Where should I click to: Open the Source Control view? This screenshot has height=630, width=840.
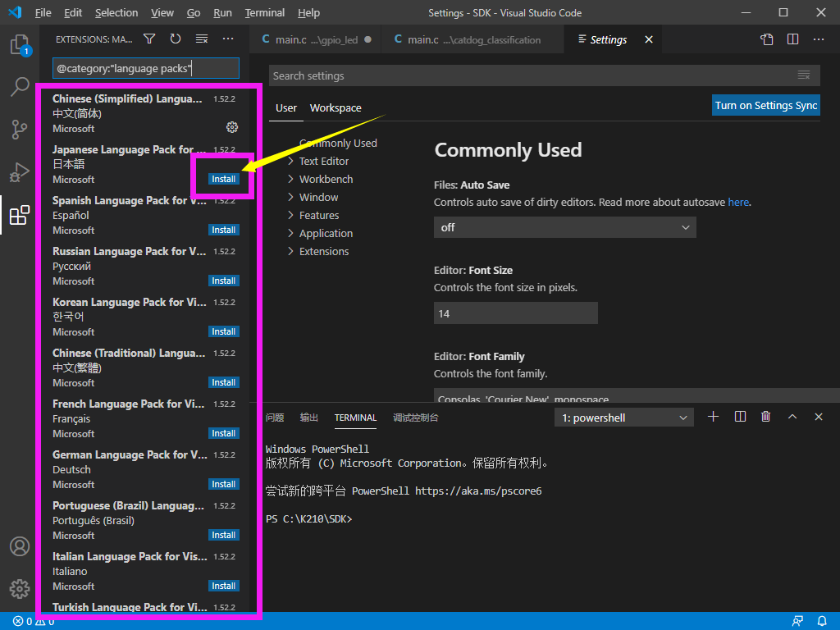(20, 129)
